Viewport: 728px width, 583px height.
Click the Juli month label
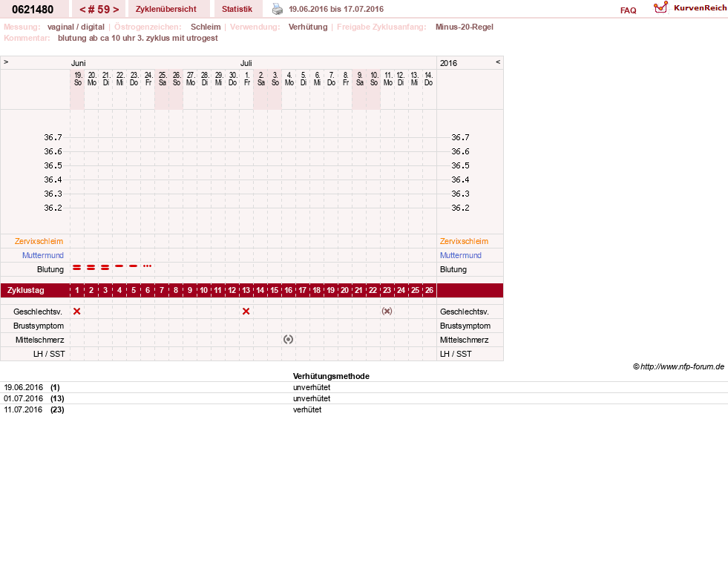(246, 63)
